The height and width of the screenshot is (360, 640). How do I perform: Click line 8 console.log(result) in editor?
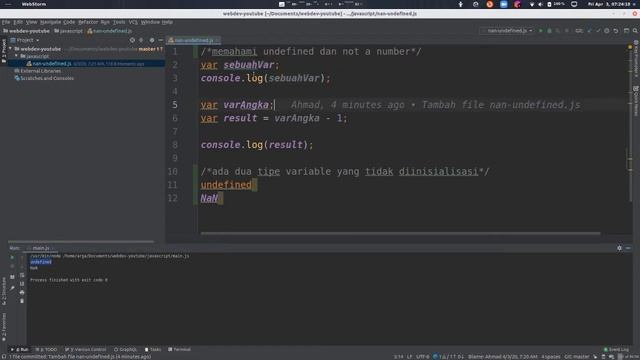click(x=257, y=145)
